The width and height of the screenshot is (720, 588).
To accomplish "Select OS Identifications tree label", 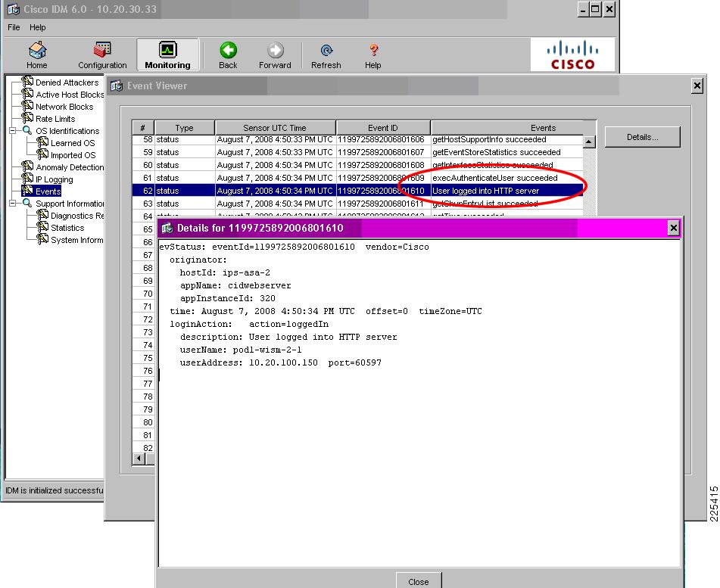I will coord(67,131).
